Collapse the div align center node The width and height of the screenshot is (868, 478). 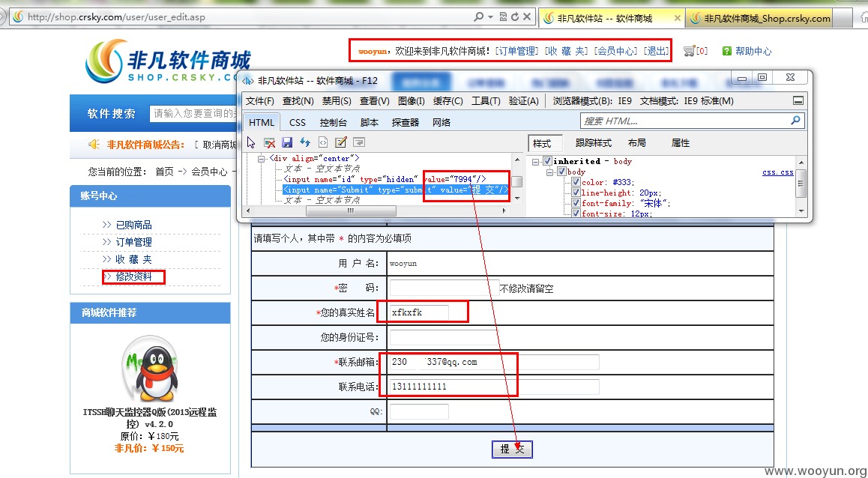[x=261, y=159]
